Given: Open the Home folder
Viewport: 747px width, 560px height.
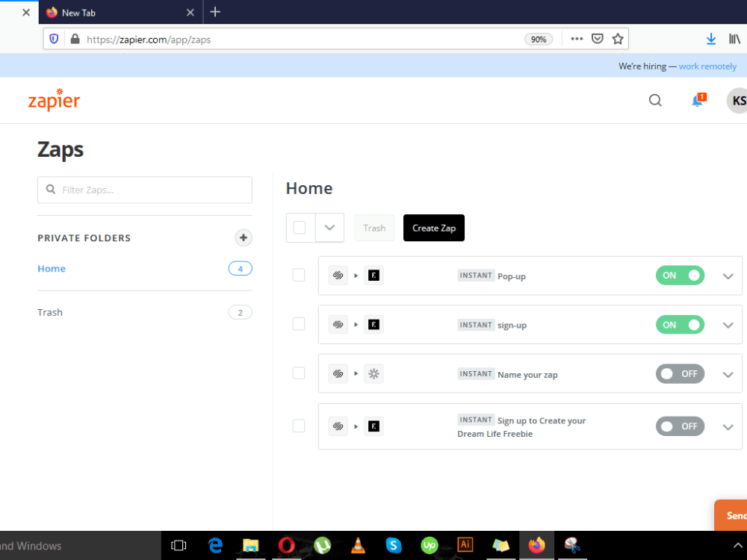Looking at the screenshot, I should [x=52, y=269].
